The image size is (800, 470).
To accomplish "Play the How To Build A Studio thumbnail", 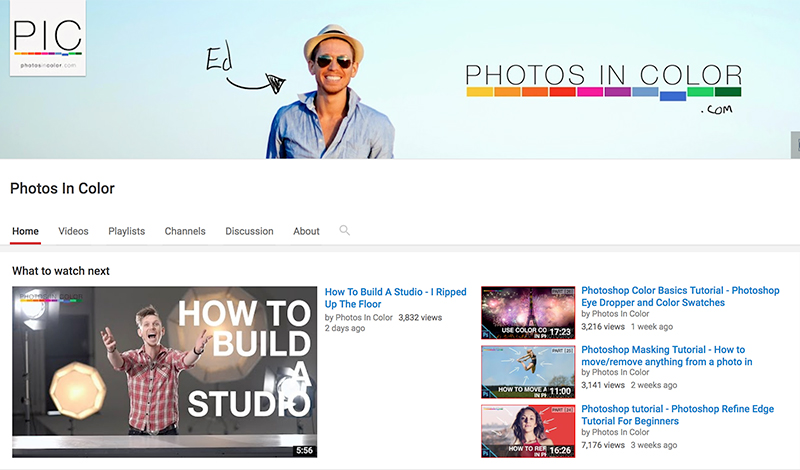I will point(165,372).
